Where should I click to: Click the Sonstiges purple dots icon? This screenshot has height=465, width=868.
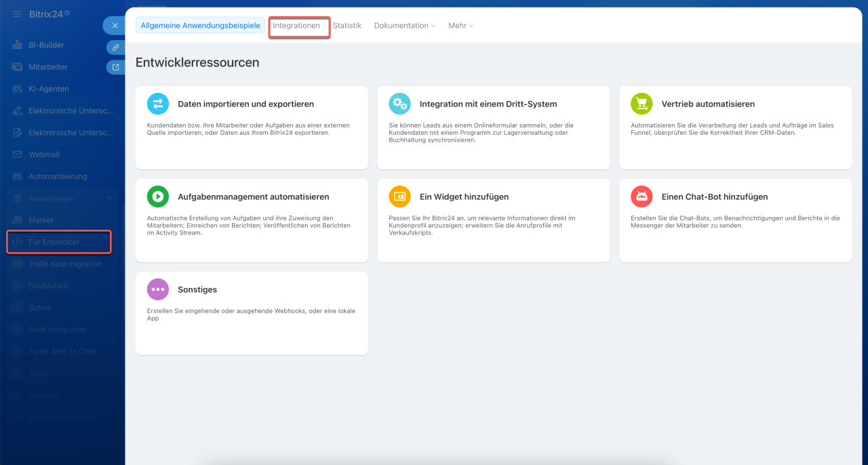coord(158,289)
